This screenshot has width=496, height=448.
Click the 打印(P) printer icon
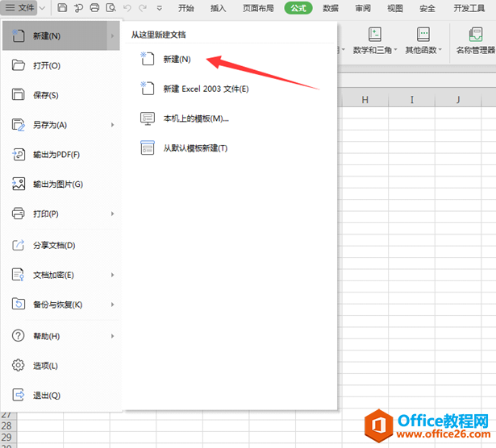pos(18,214)
